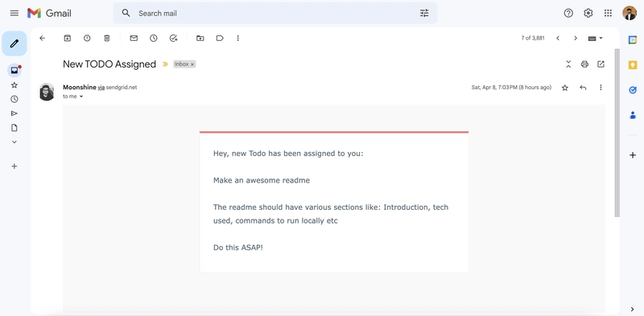644x316 pixels.
Task: Open Snoozed mail in the sidebar
Action: coord(14,100)
